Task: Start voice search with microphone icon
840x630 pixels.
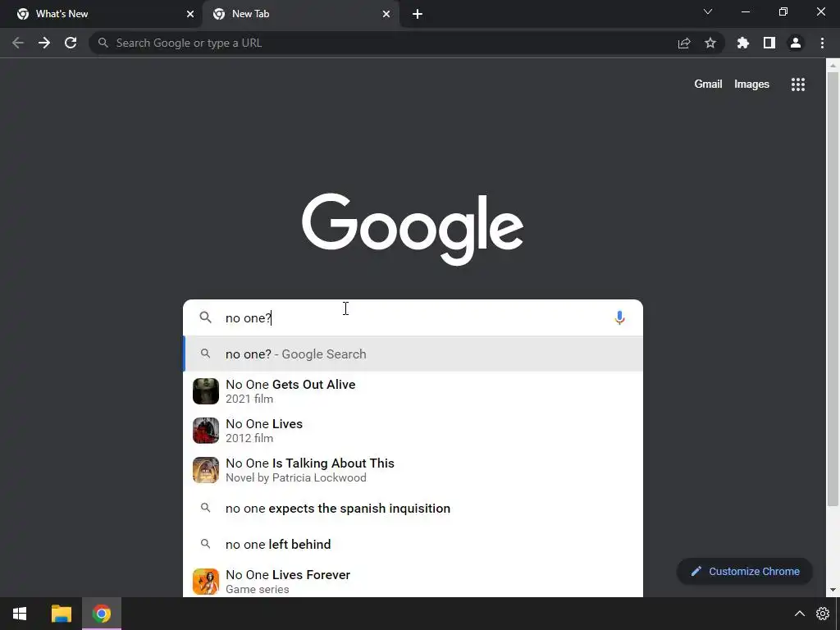Action: point(619,317)
